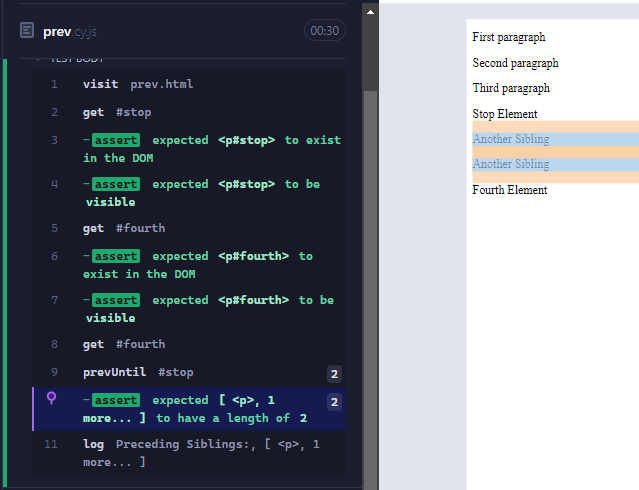Click the count badge on highlighted assert

click(x=335, y=402)
